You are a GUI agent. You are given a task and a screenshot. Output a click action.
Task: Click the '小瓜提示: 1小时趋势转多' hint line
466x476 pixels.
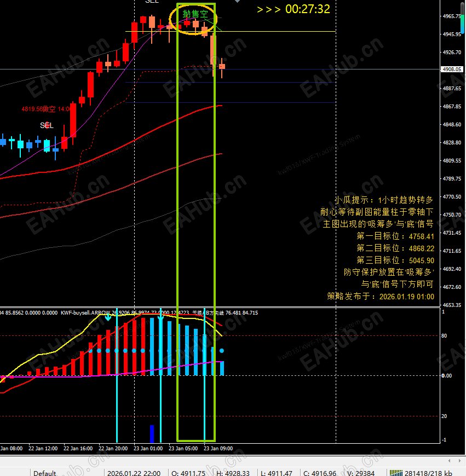click(x=384, y=200)
